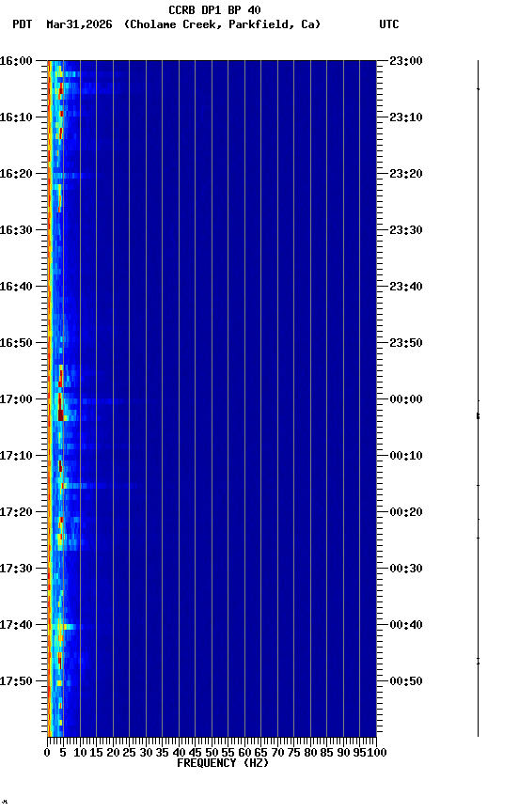Click the '100' frequency axis tick label
Viewport: 519px width, 812px height.
(377, 754)
